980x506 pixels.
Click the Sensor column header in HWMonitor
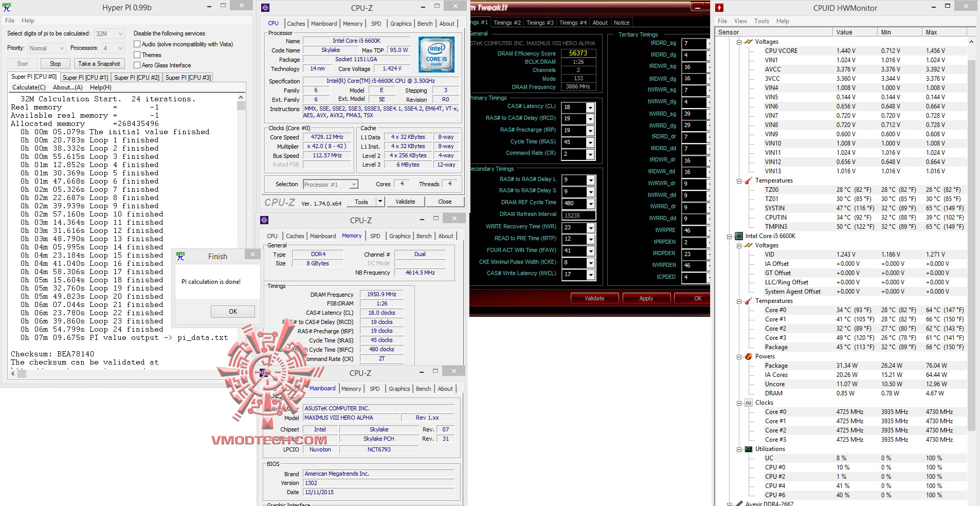click(774, 32)
